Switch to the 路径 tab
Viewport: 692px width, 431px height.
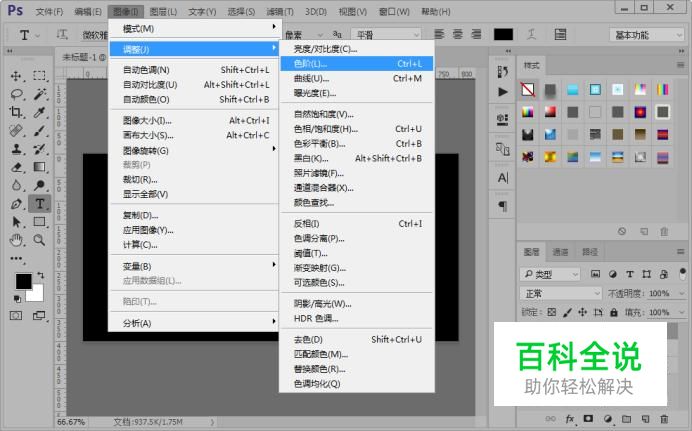[590, 252]
